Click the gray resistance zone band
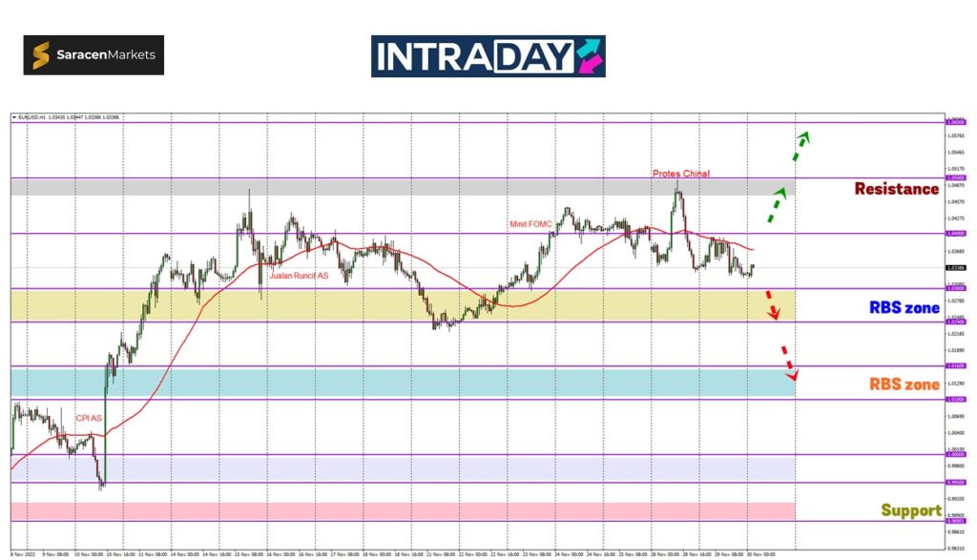Image resolution: width=977 pixels, height=560 pixels. pos(401,188)
